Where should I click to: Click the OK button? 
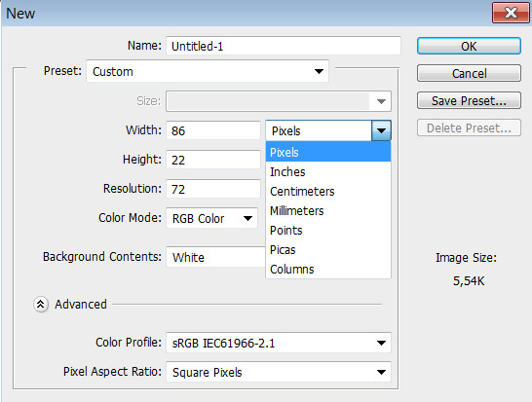coord(469,46)
